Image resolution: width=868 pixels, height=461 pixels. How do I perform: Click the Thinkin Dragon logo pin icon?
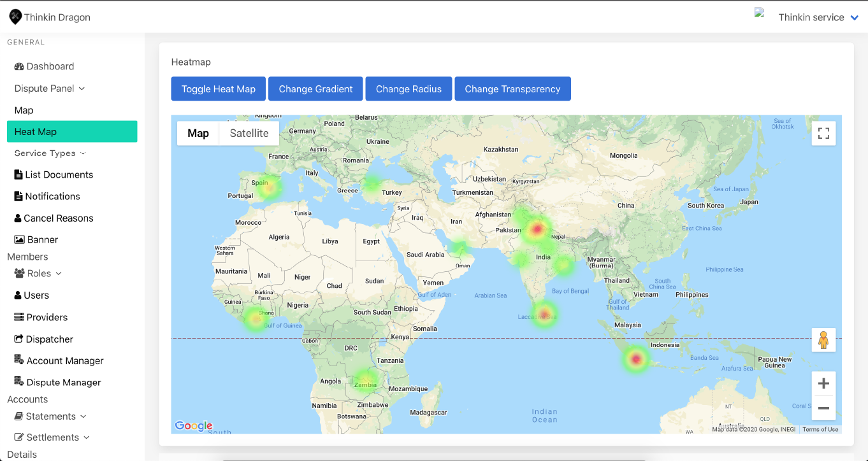coord(15,17)
